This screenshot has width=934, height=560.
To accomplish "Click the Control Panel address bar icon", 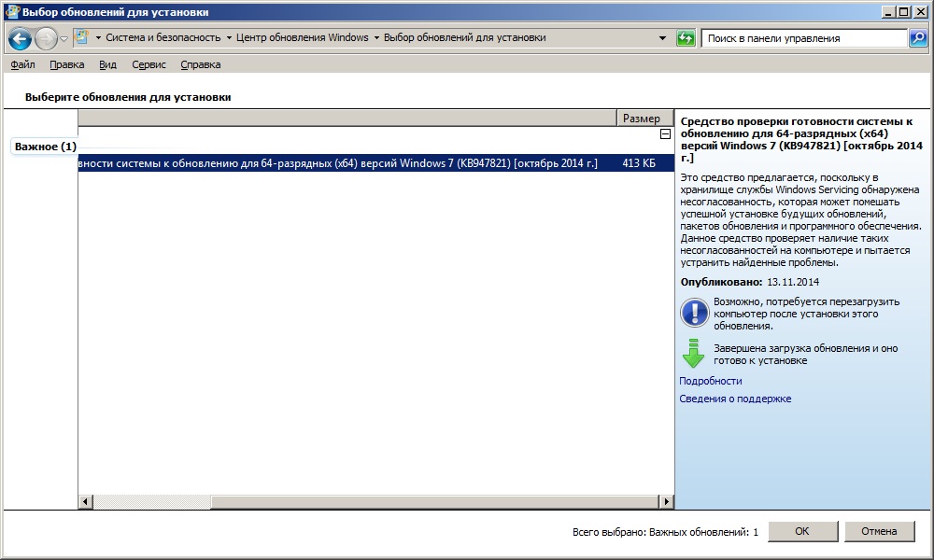I will [81, 37].
